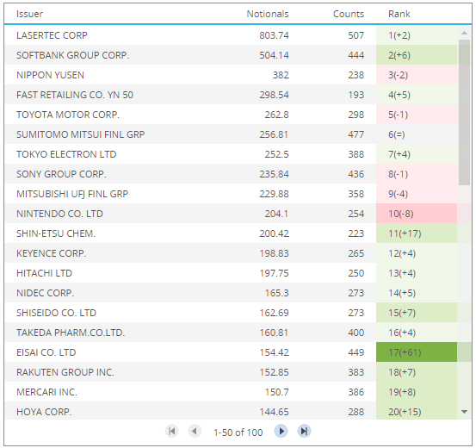476x448 pixels.
Task: Go to the first page of results
Action: [171, 431]
